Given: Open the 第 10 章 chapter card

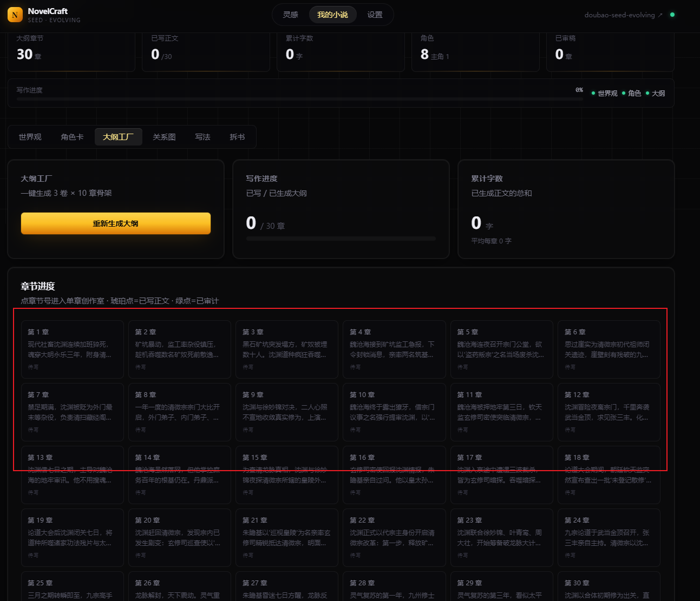Looking at the screenshot, I should 394,412.
